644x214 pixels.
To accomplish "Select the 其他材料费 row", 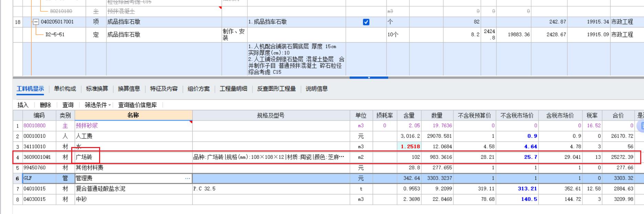I will (133, 168).
